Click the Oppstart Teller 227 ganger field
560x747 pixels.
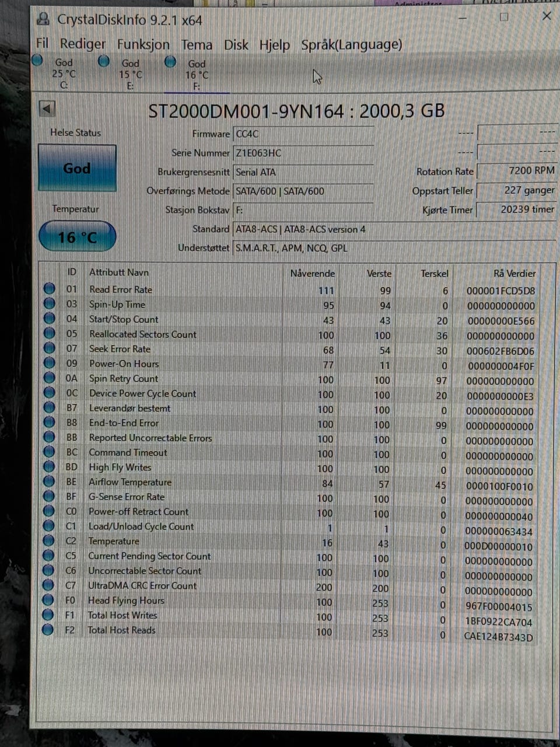(x=517, y=190)
